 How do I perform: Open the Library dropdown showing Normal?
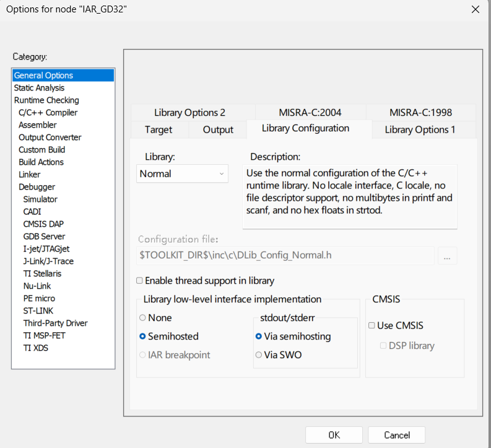pos(182,173)
